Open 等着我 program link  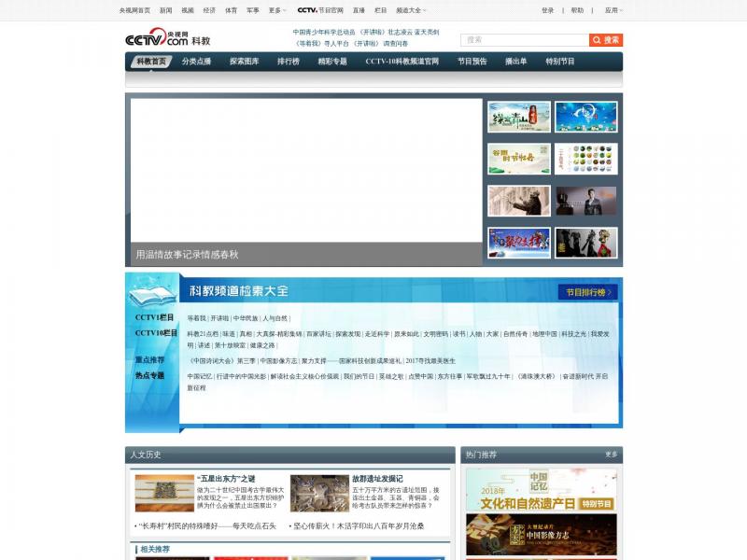[196, 318]
